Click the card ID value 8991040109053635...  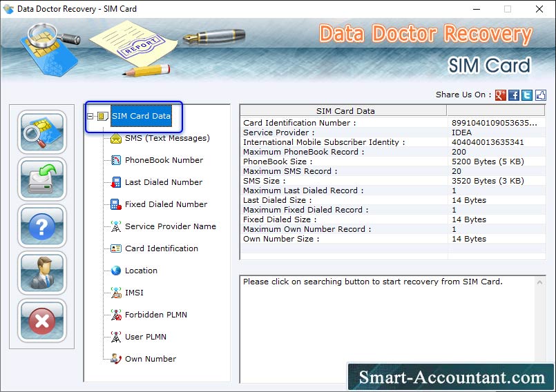pos(495,123)
